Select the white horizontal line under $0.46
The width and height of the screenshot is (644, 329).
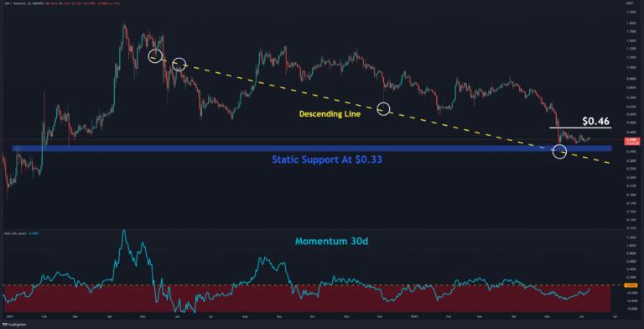coord(581,128)
